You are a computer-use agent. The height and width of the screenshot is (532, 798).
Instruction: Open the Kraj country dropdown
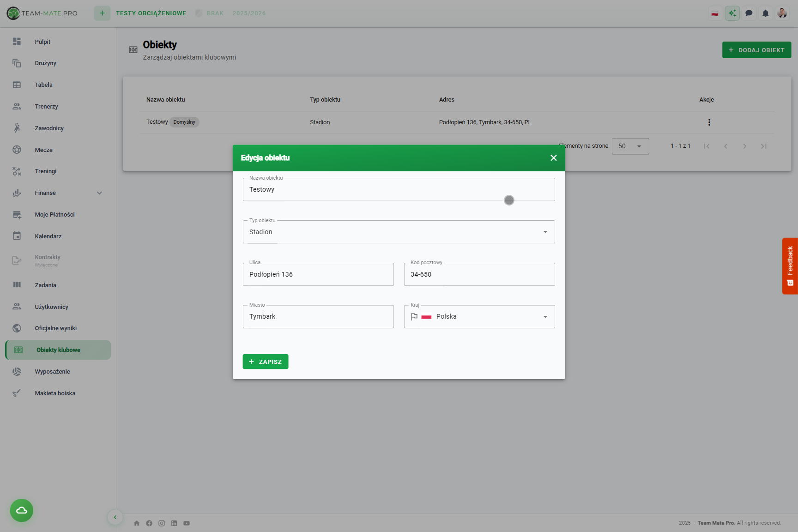545,317
